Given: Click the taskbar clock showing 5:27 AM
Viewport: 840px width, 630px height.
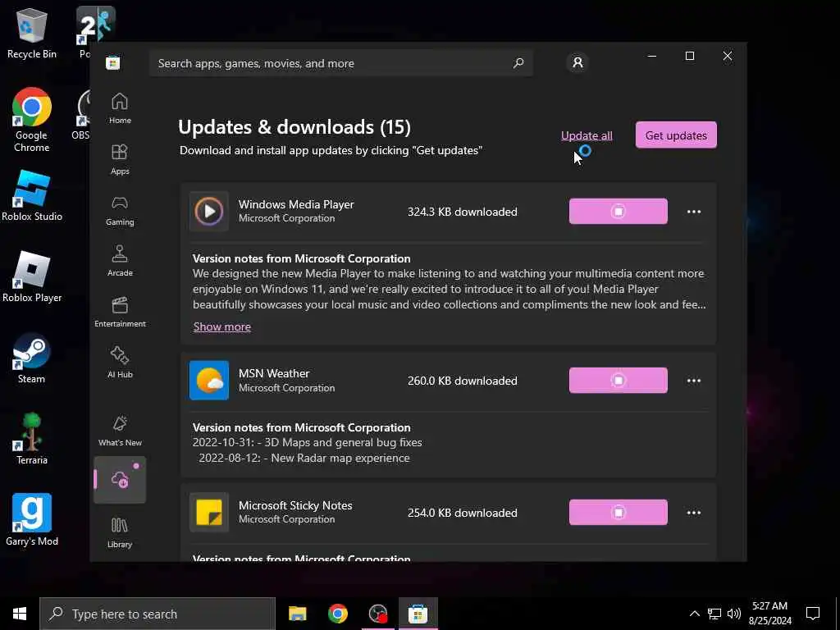Looking at the screenshot, I should [769, 614].
